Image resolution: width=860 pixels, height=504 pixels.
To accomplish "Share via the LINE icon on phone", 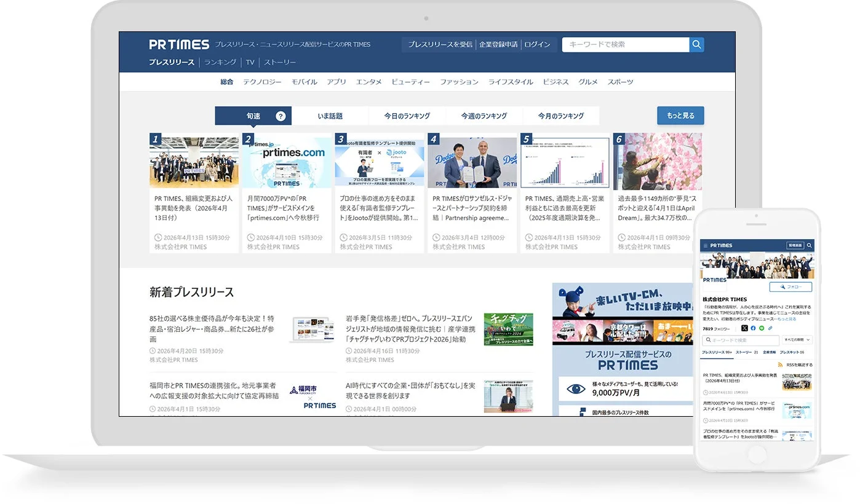I will 762,328.
